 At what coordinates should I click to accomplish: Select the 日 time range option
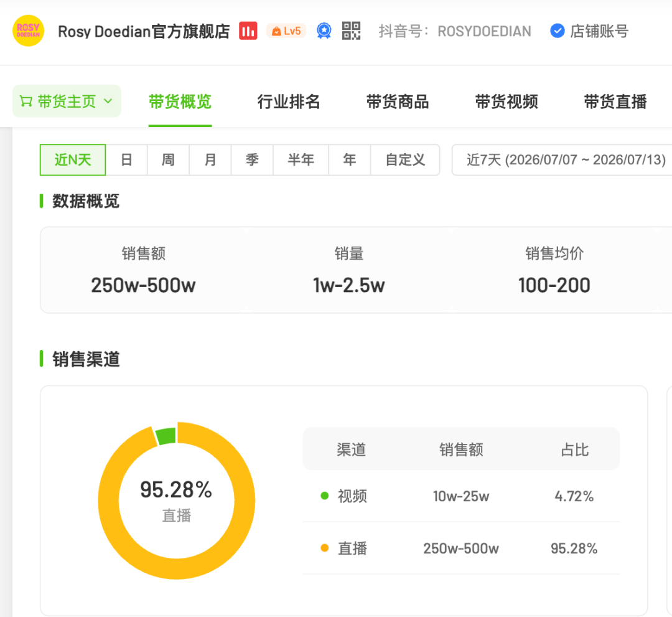click(126, 160)
